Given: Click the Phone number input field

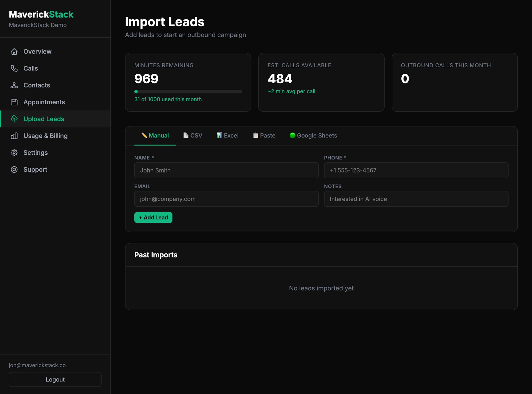Looking at the screenshot, I should tap(416, 170).
